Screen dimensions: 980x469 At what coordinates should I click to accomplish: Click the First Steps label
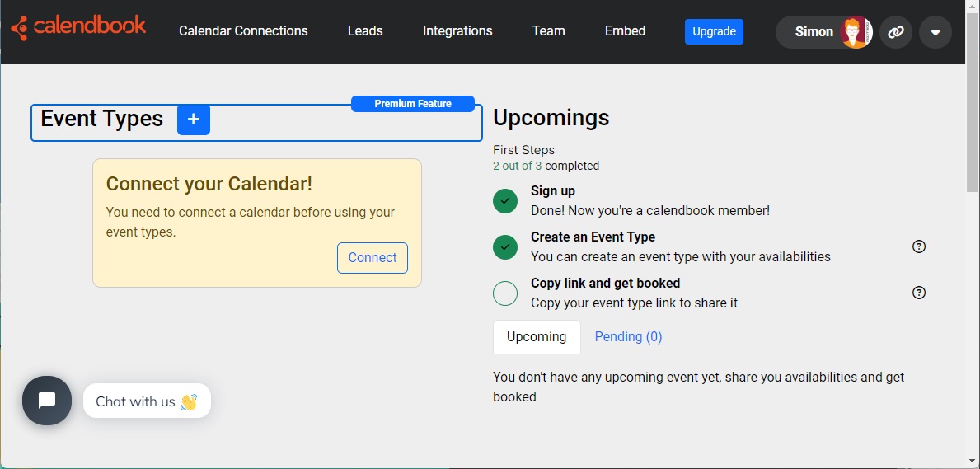point(523,150)
